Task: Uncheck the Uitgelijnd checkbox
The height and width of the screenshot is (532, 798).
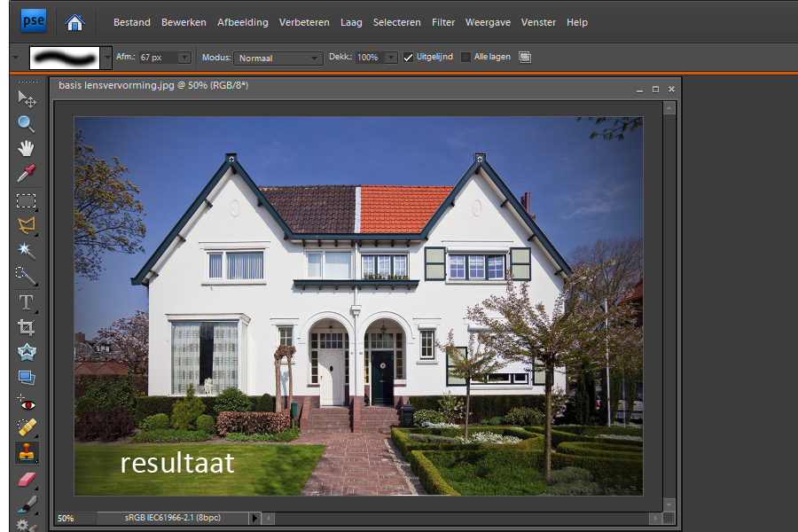Action: [409, 58]
